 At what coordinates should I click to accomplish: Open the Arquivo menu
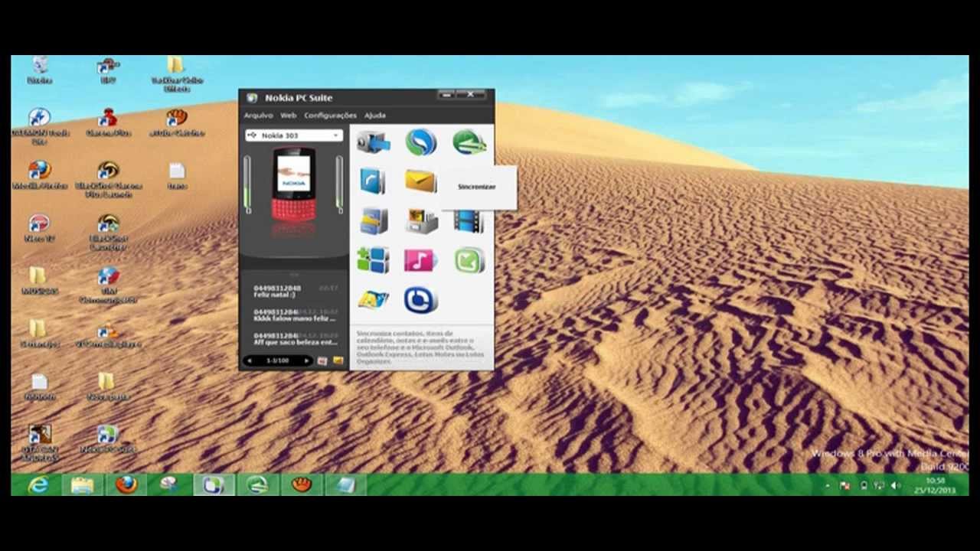point(258,116)
